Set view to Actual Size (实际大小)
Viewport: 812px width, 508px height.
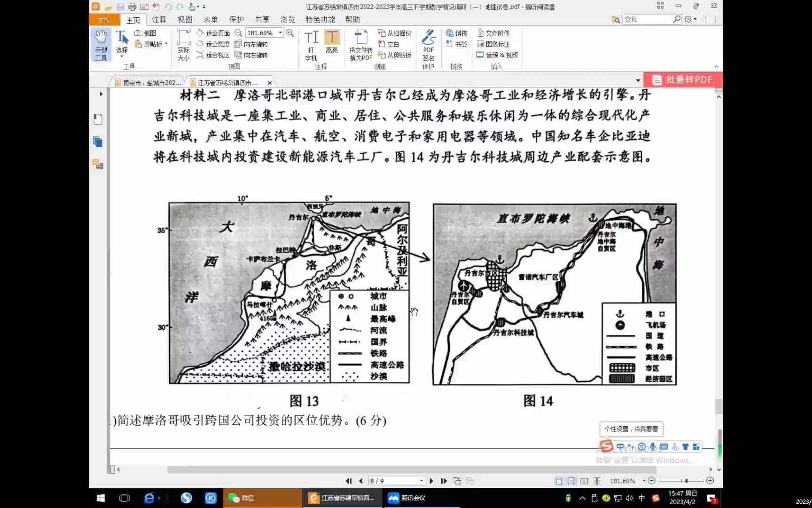pyautogui.click(x=184, y=45)
